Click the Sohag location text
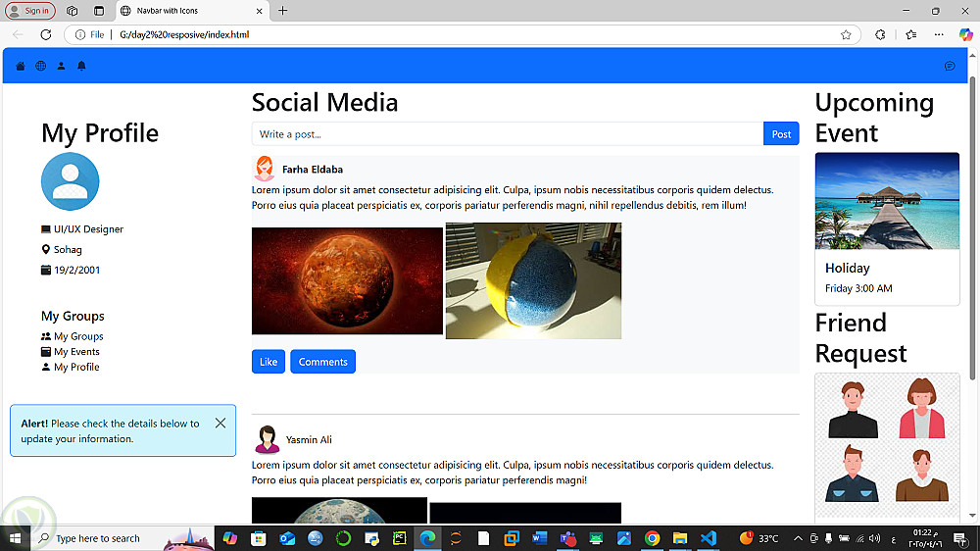Image resolution: width=980 pixels, height=551 pixels. click(x=68, y=250)
